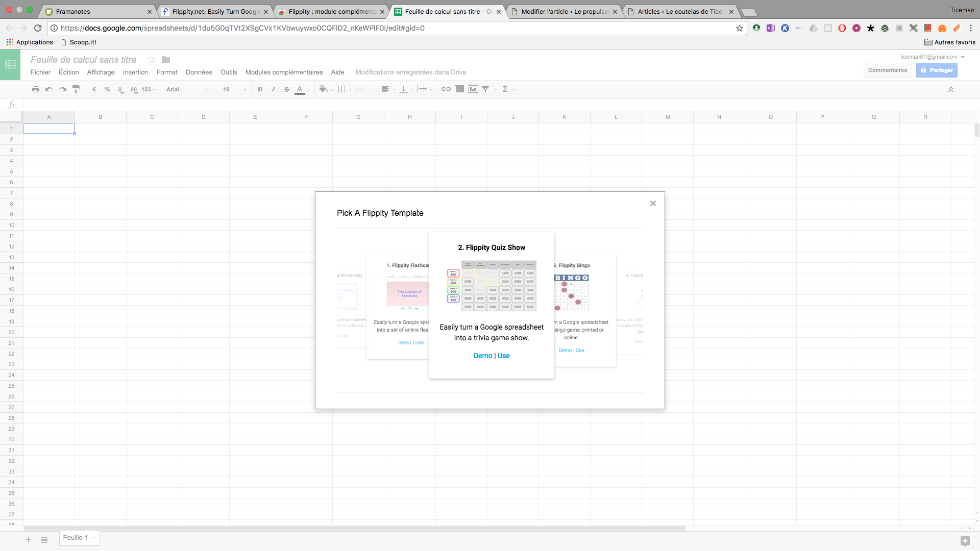Click Demo link under Flippity Bingo
The width and height of the screenshot is (980, 551).
pos(565,350)
